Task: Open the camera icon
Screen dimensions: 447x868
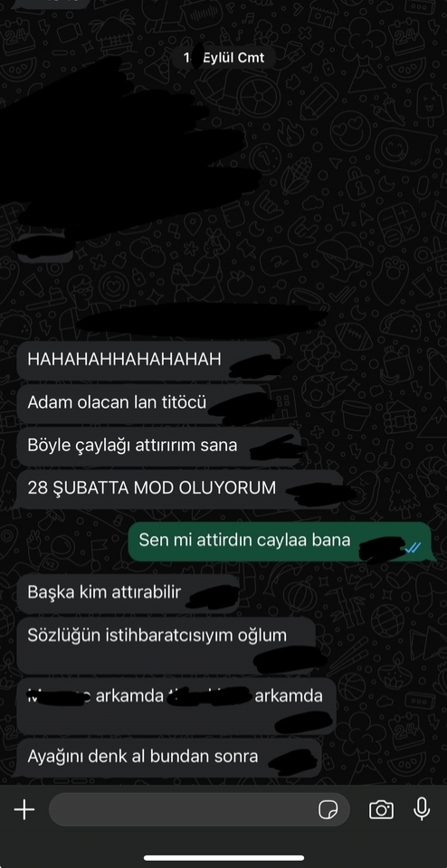Action: coord(381,810)
